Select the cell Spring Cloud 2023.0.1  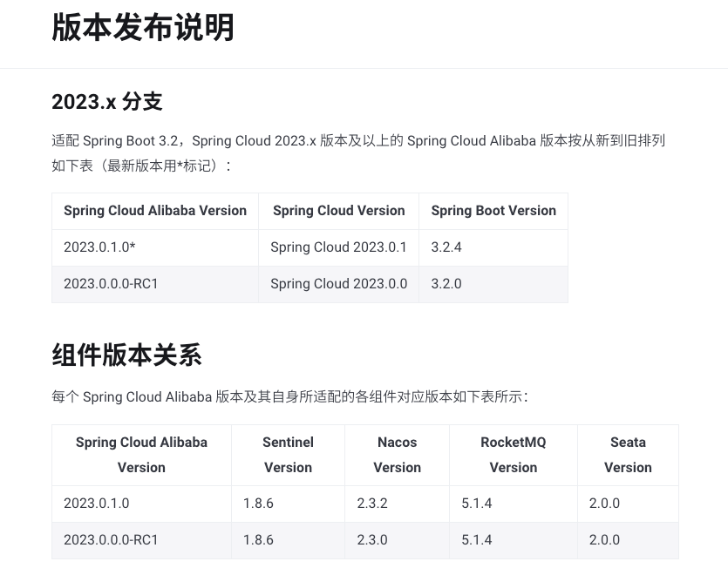[338, 247]
